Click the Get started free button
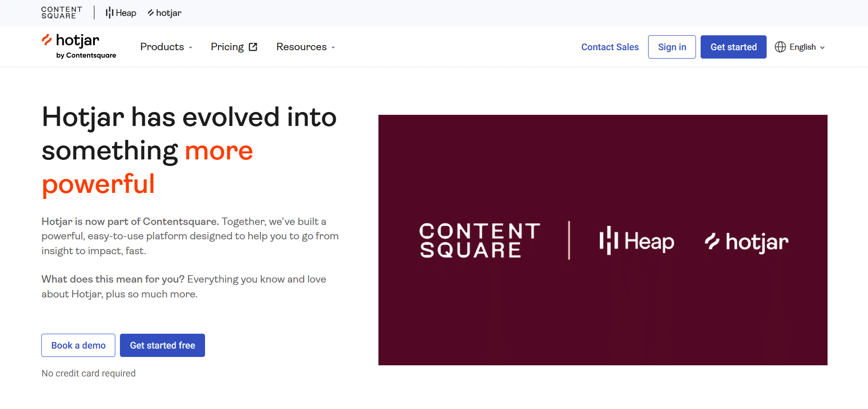 [162, 345]
